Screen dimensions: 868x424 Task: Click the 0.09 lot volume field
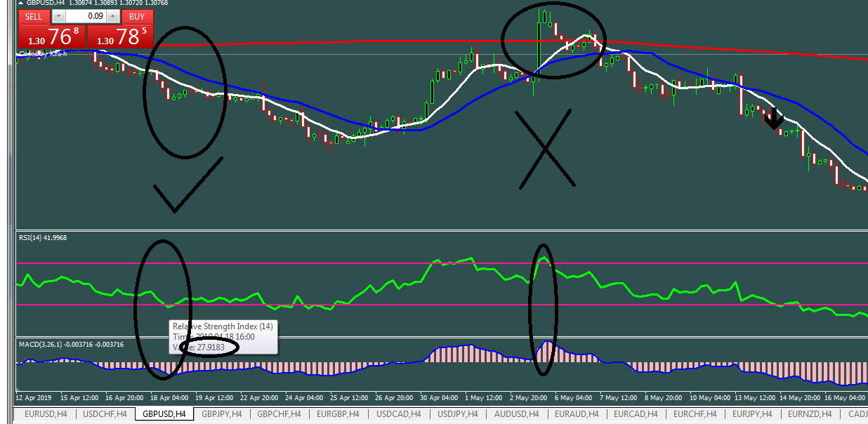(86, 16)
